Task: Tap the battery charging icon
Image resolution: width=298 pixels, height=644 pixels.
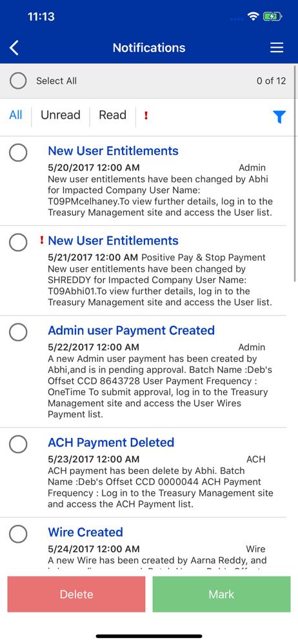Action: pyautogui.click(x=272, y=17)
